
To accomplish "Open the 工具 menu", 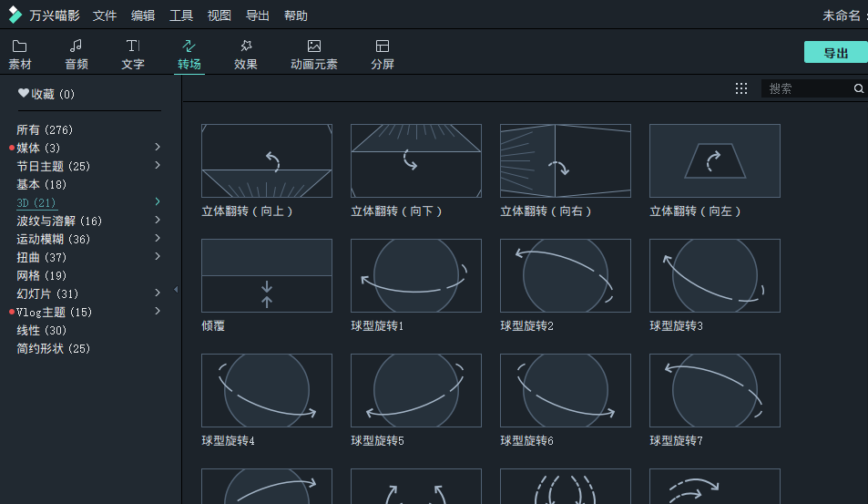I will click(181, 15).
